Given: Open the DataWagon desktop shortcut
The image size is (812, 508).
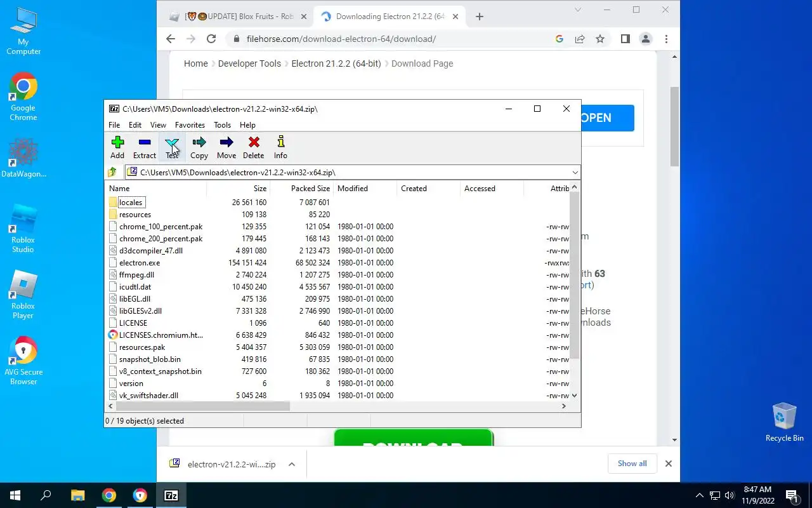Looking at the screenshot, I should [23, 157].
